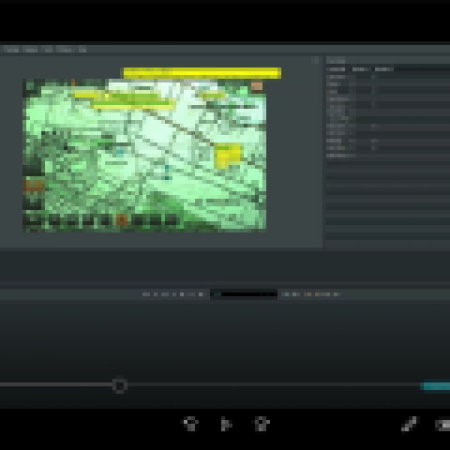Click the first menu item in the menu bar
Screen dimensions: 450x450
click(x=12, y=50)
